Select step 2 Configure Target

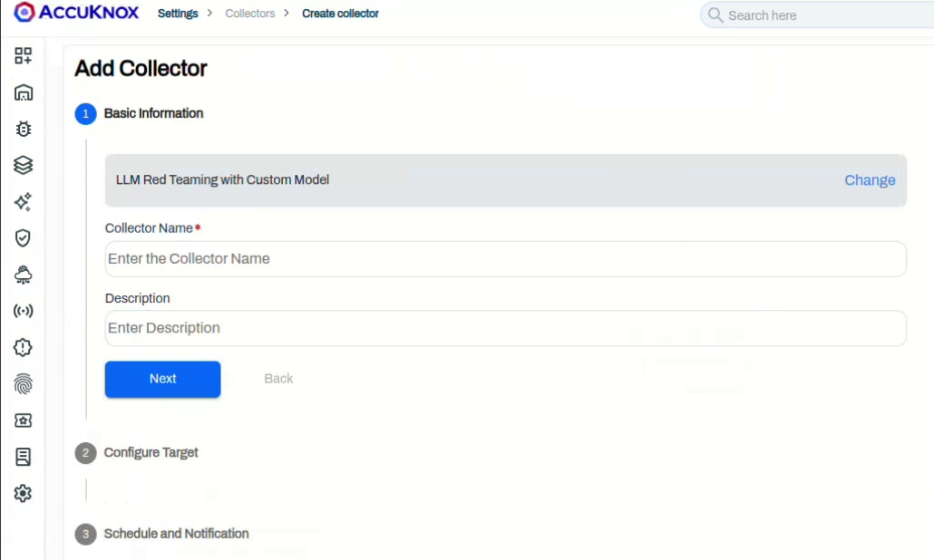coord(136,453)
